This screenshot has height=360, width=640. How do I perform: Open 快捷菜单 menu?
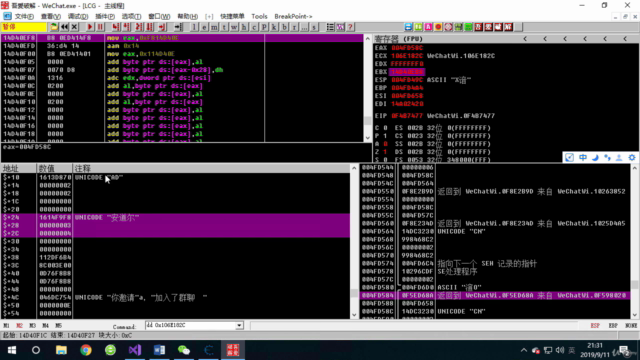pyautogui.click(x=232, y=16)
